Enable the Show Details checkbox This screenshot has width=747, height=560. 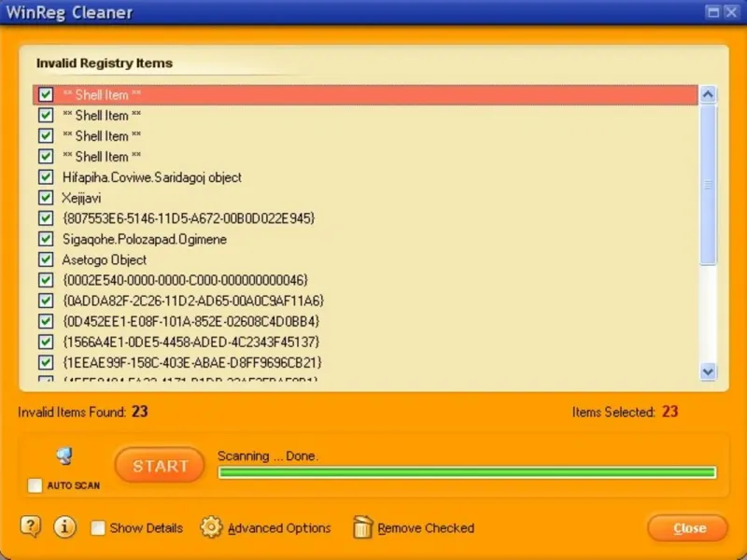click(x=98, y=527)
